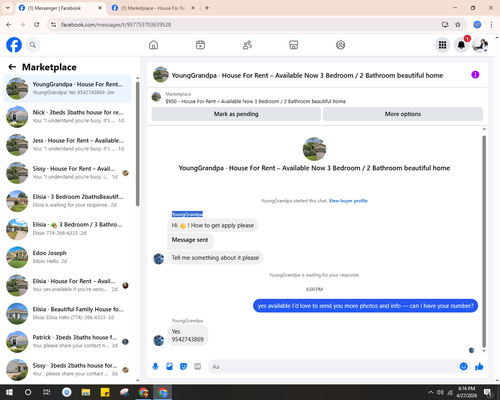Bookmark this page with the star
500x400 pixels.
[x=458, y=25]
